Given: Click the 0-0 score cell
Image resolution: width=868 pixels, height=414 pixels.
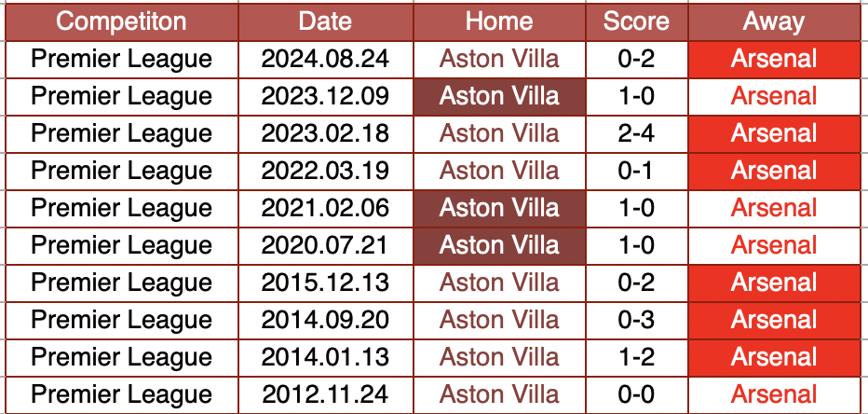Looking at the screenshot, I should 636,395.
